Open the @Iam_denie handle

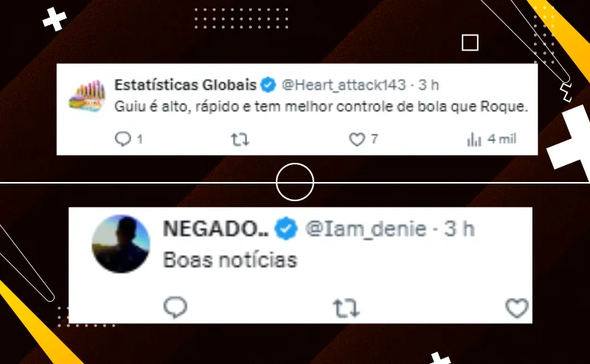pyautogui.click(x=366, y=229)
